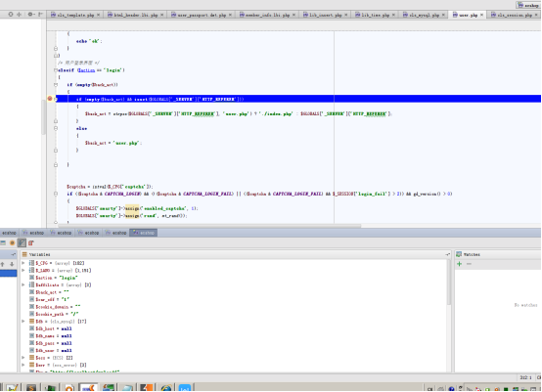
Task: Click the remove watch minus icon
Action: tap(469, 264)
